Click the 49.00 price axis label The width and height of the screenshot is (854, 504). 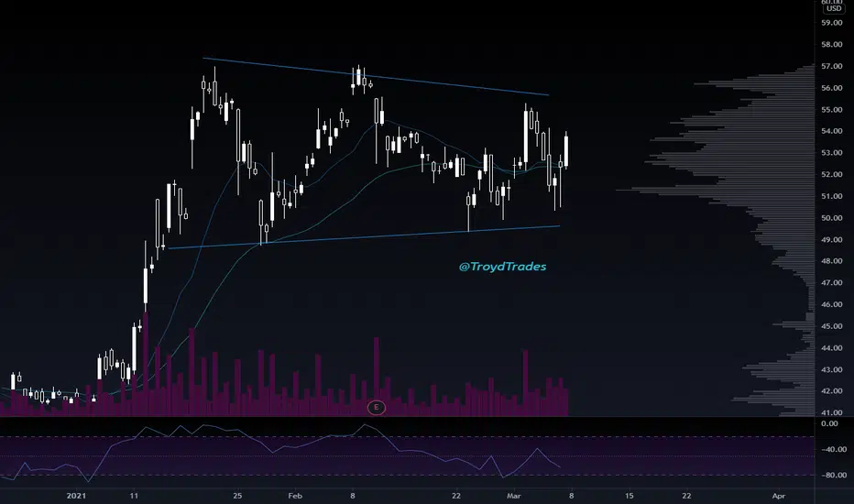click(832, 239)
